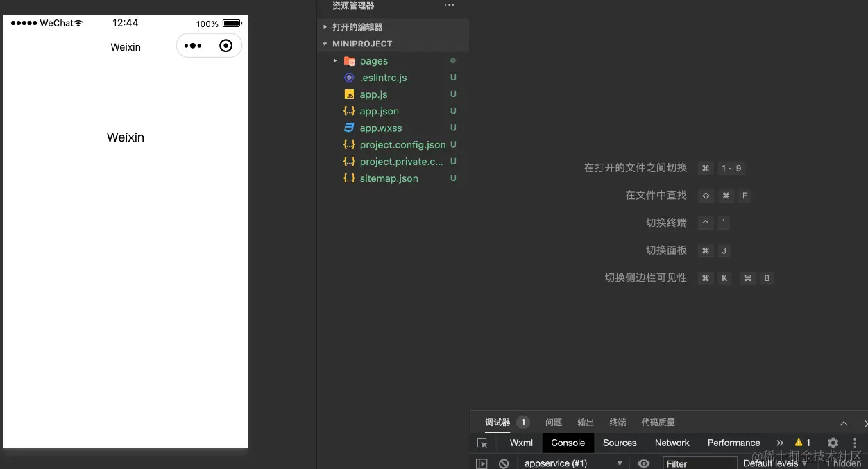
Task: Click the sitemap.json braces file icon
Action: pos(350,178)
